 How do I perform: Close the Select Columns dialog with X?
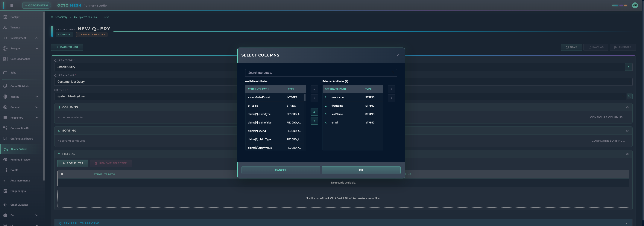click(397, 55)
